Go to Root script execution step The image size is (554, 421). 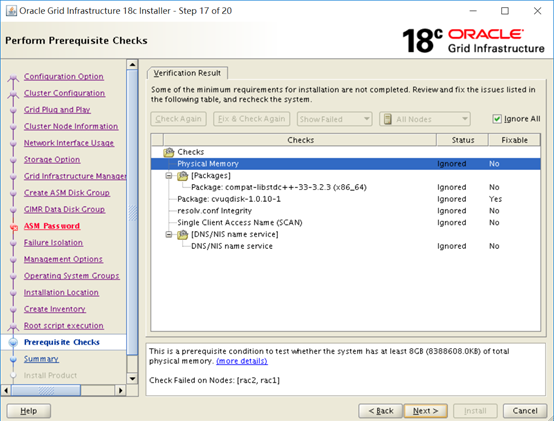[64, 326]
